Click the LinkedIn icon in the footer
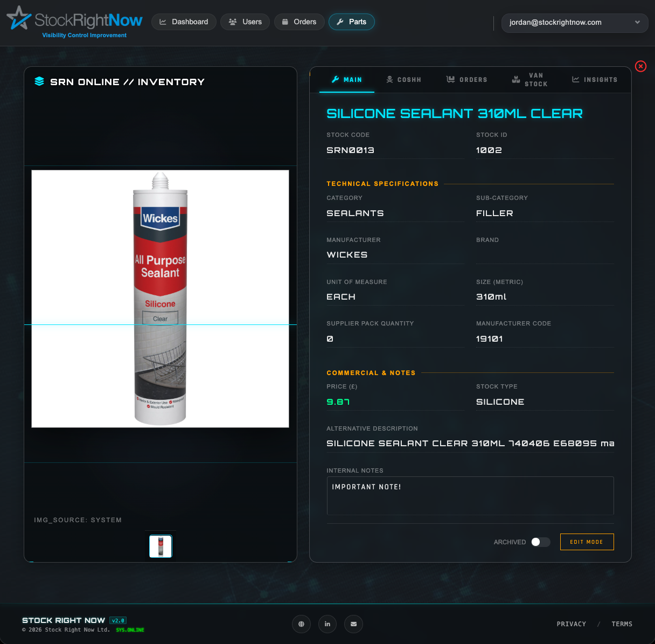The width and height of the screenshot is (655, 644). [327, 624]
